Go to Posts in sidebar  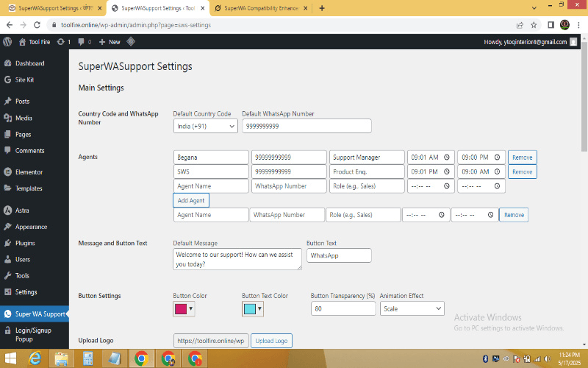click(23, 101)
